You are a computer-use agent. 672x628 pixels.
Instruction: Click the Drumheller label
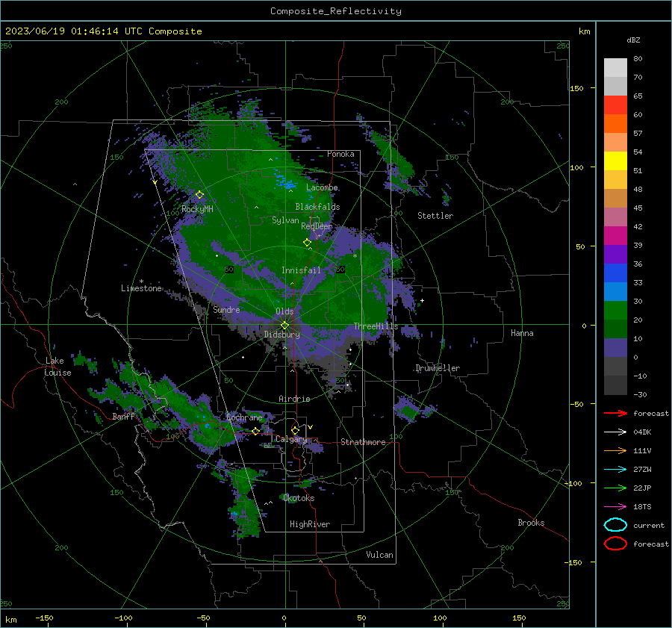pyautogui.click(x=438, y=368)
